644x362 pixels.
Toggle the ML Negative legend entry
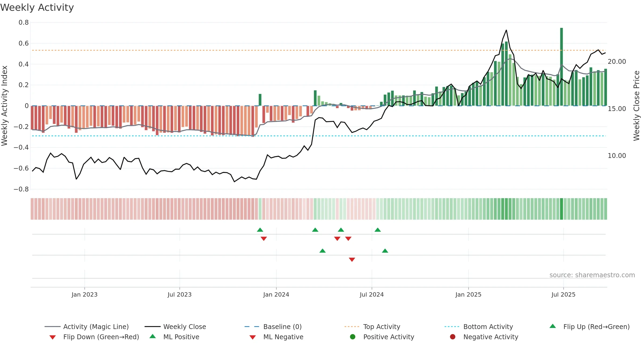pyautogui.click(x=276, y=337)
